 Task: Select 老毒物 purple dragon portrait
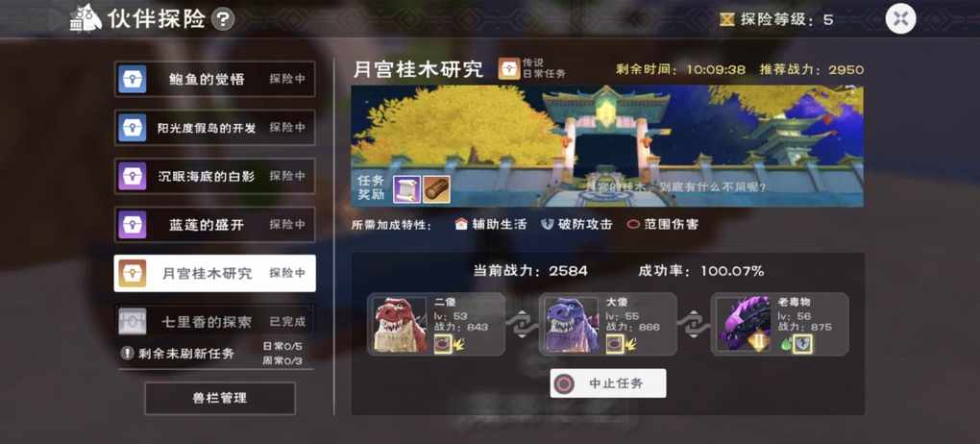click(x=743, y=325)
